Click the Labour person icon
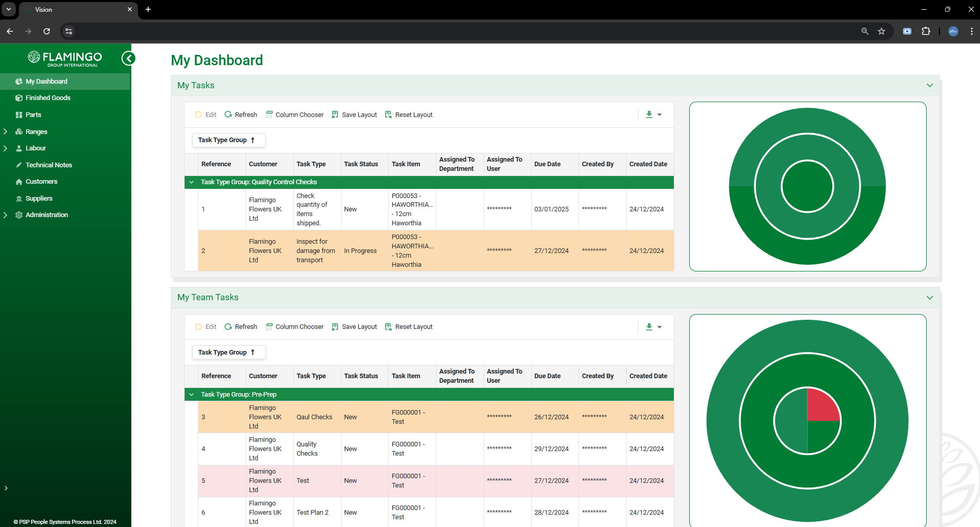Screen dimensions: 980x527 click(19, 148)
